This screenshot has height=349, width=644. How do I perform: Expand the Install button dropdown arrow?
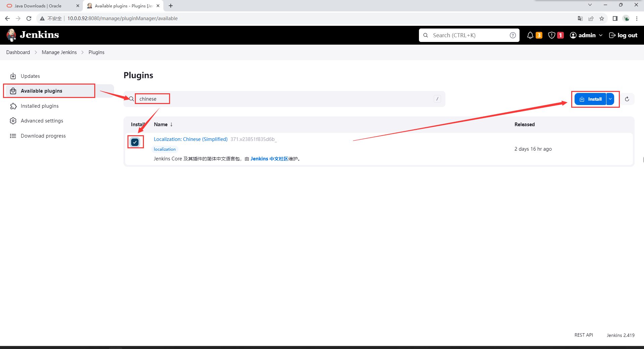[610, 99]
